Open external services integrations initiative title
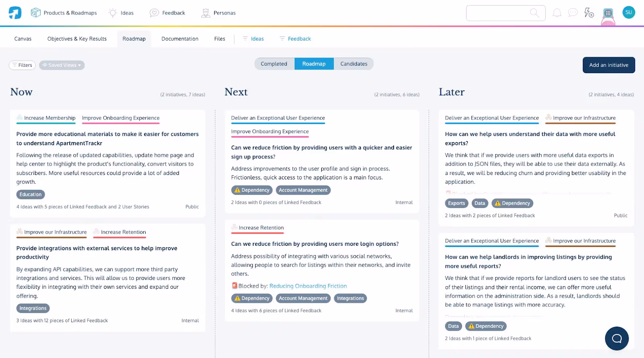 point(97,253)
